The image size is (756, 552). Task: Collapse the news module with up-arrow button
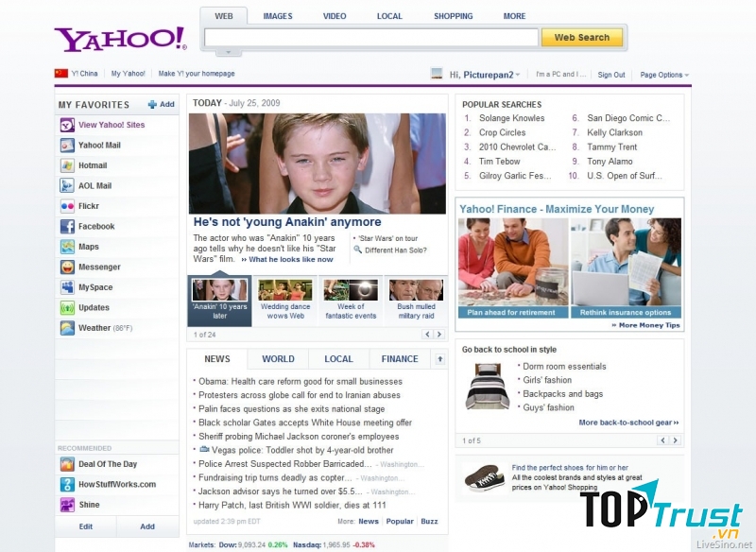click(x=439, y=358)
